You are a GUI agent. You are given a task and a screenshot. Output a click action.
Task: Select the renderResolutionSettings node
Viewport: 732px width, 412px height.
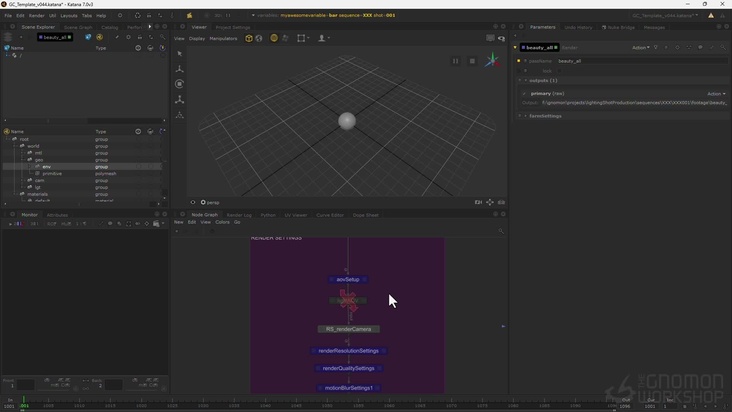tap(348, 351)
